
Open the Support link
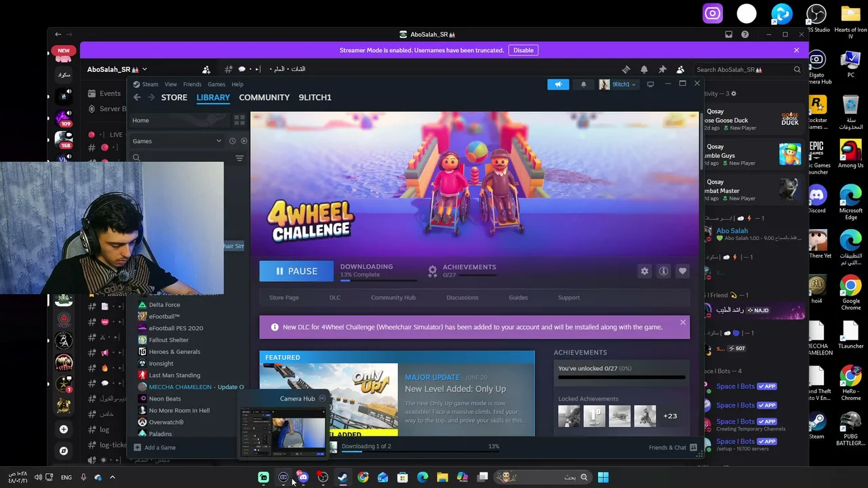pos(569,298)
